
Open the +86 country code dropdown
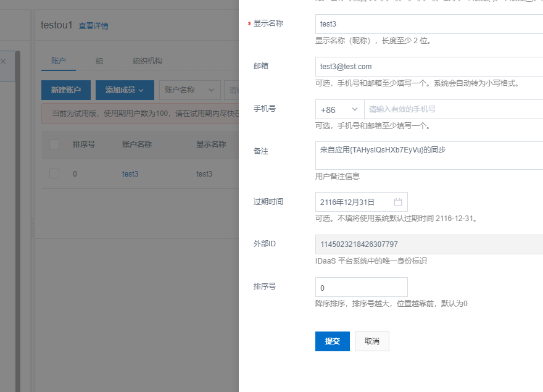[339, 109]
